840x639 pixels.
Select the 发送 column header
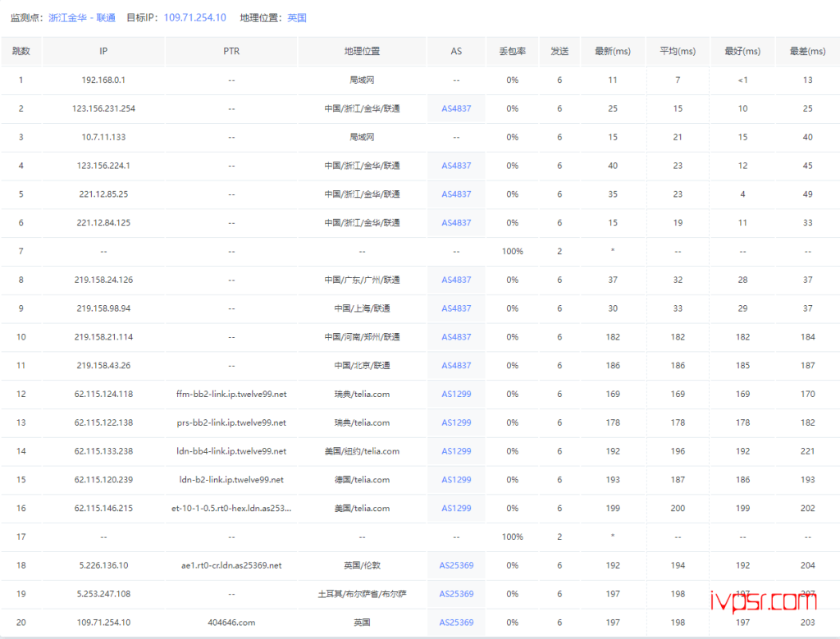[559, 52]
